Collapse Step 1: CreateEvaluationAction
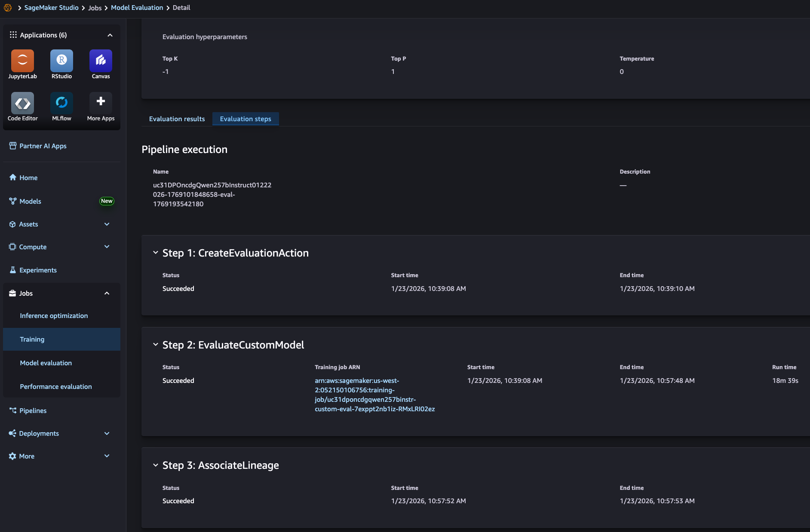 (x=156, y=253)
